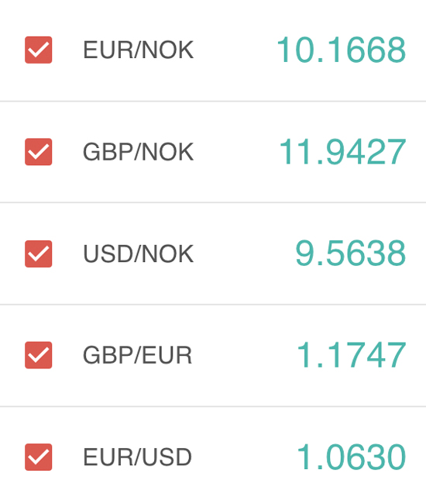Tap the EUR/USD pair label
The image size is (426, 504).
pyautogui.click(x=137, y=457)
